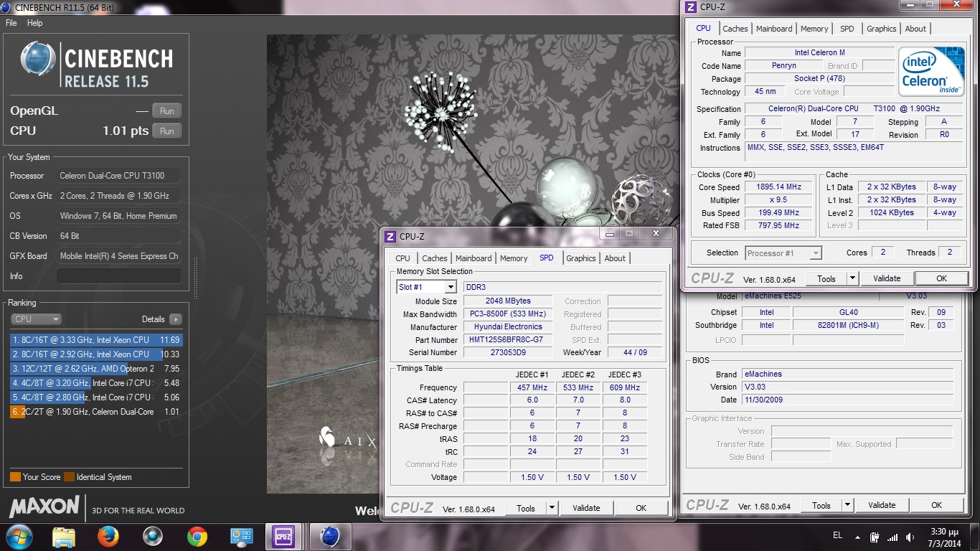Click the HMT125S6BFR8C-G7 part number field

(x=508, y=340)
